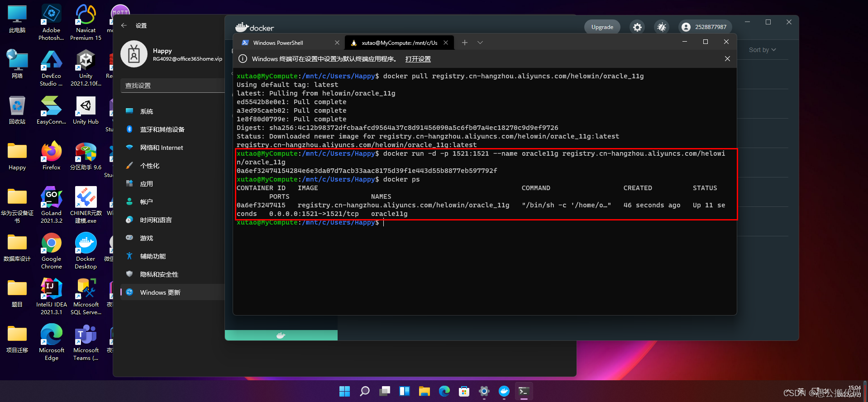
Task: Open 题目 folder on desktop
Action: [17, 294]
